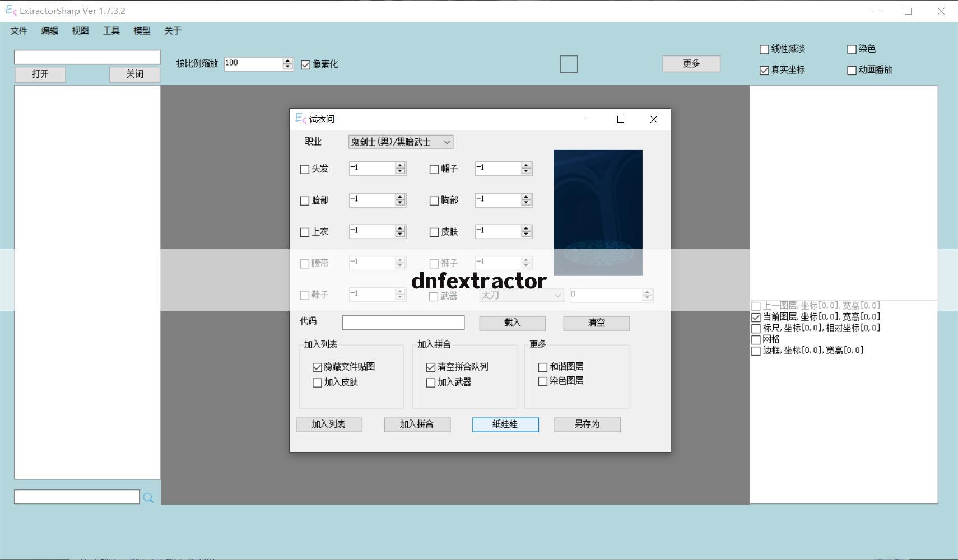This screenshot has height=560, width=958.
Task: Enable the 边框 checkbox
Action: tap(756, 351)
